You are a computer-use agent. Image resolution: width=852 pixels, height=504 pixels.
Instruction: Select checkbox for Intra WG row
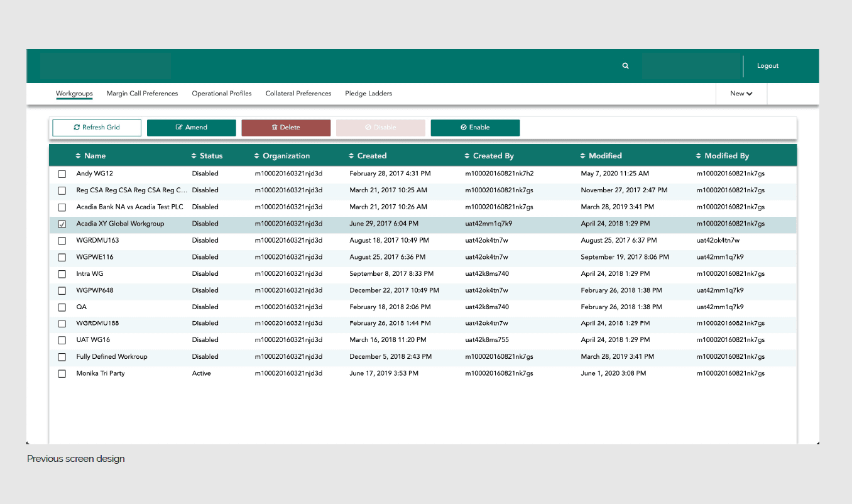[x=62, y=274]
